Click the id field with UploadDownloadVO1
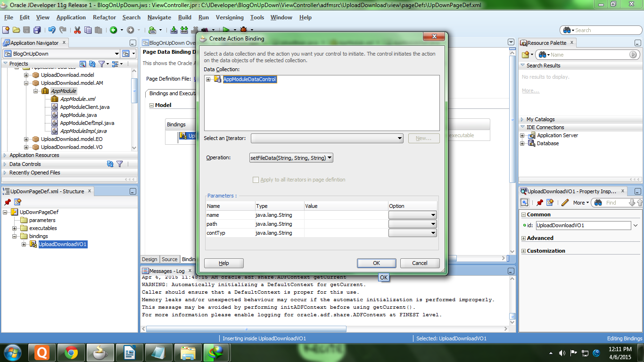 click(x=583, y=225)
